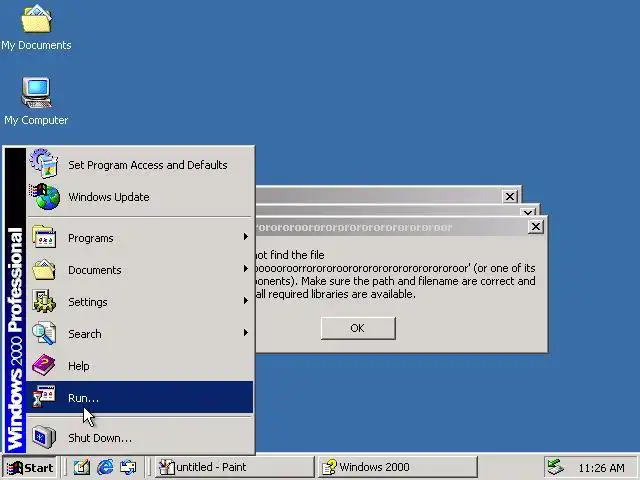
Task: Click the first Quick Launch notepad icon
Action: [x=82, y=467]
